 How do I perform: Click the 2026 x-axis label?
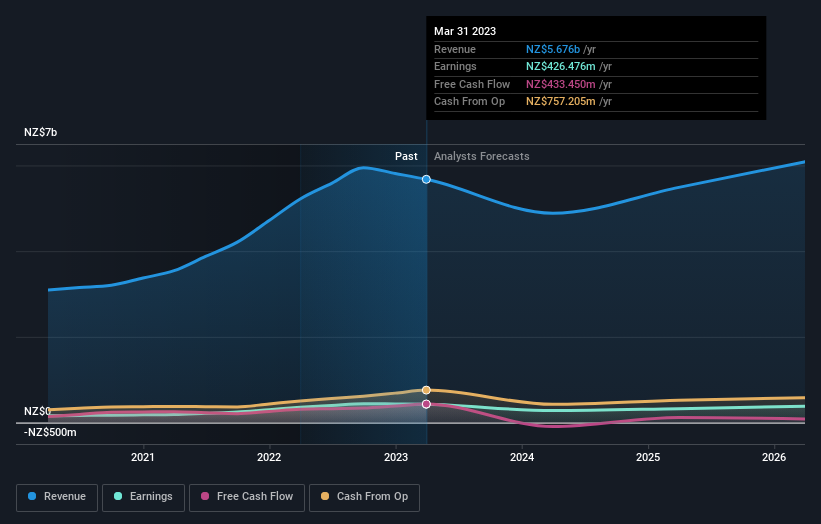click(x=774, y=457)
